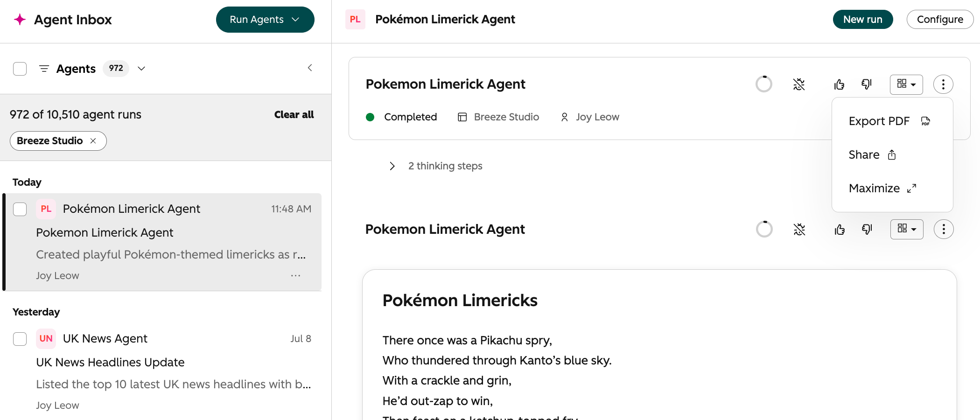Give thumbs down in the top card
This screenshot has height=420, width=980.
[867, 84]
